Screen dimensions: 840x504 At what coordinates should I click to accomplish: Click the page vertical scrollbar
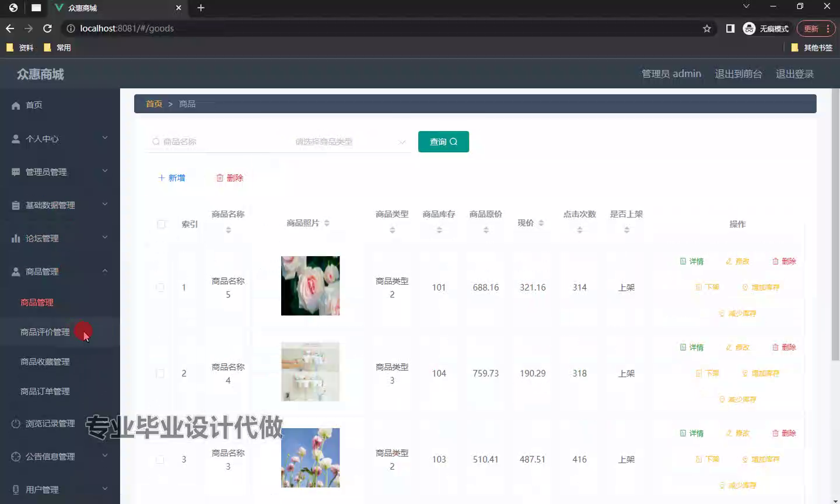[x=835, y=225]
